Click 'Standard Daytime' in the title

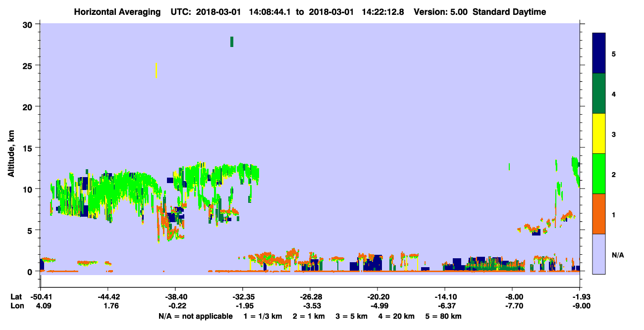[509, 12]
